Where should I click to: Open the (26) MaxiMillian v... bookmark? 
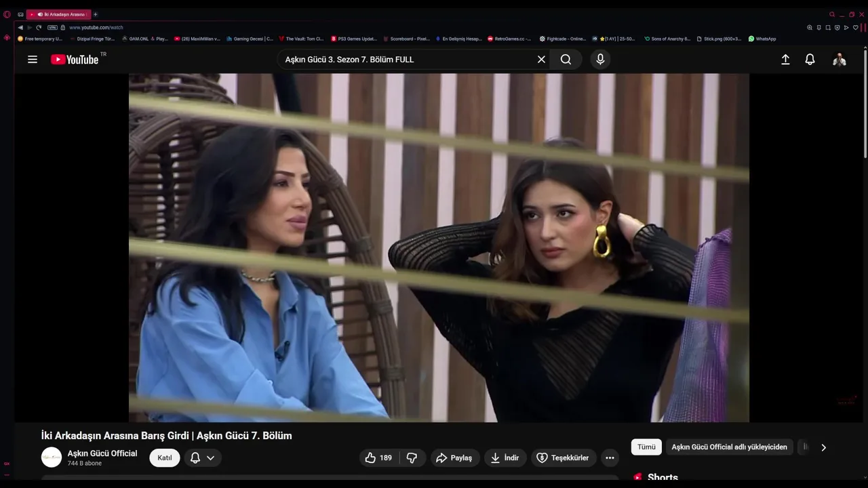197,39
